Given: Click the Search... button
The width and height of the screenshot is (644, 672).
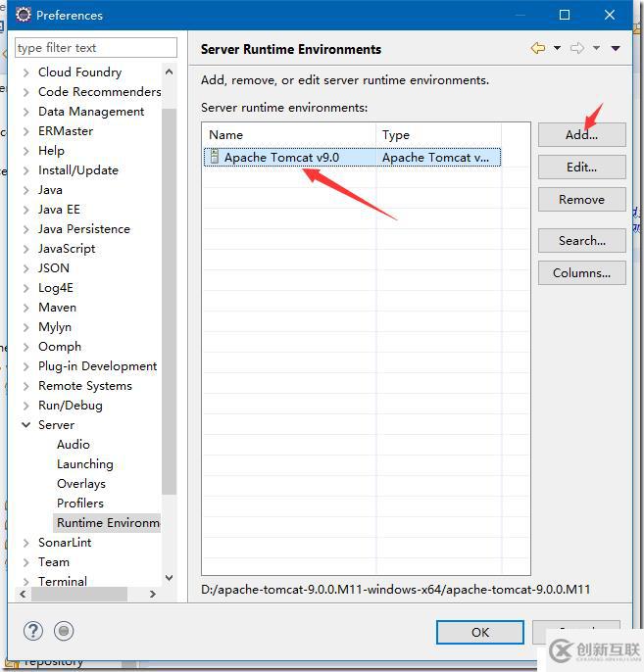Looking at the screenshot, I should [582, 240].
